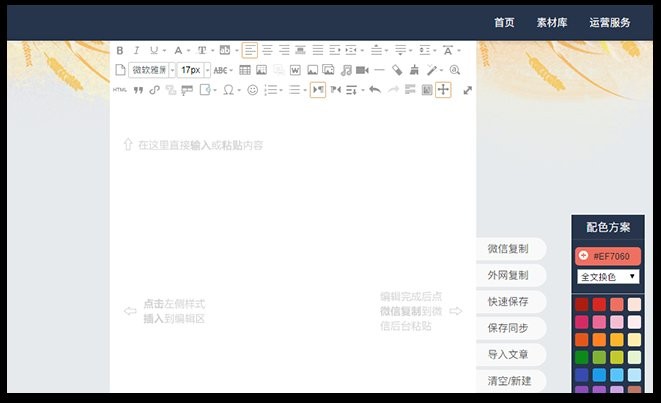Image resolution: width=661 pixels, height=403 pixels.
Task: Click the 微信复制 button
Action: tap(508, 249)
